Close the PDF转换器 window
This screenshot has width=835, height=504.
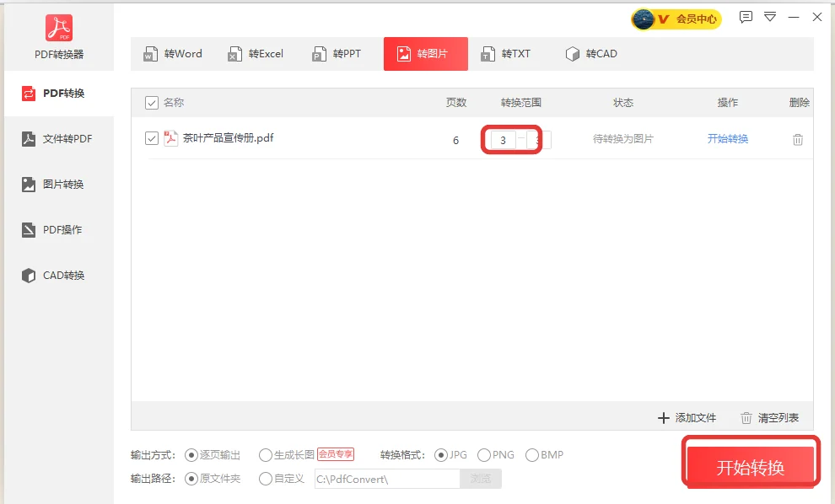(817, 17)
